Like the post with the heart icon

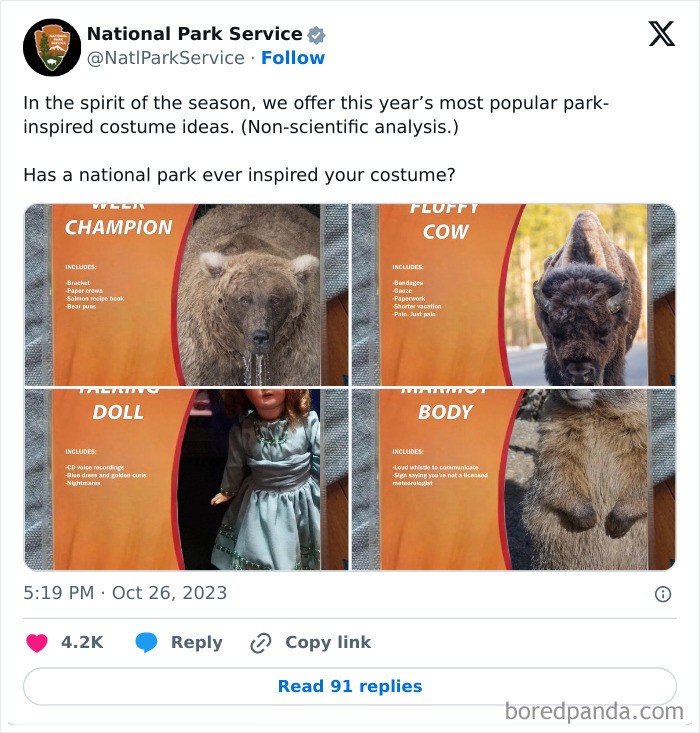[37, 643]
